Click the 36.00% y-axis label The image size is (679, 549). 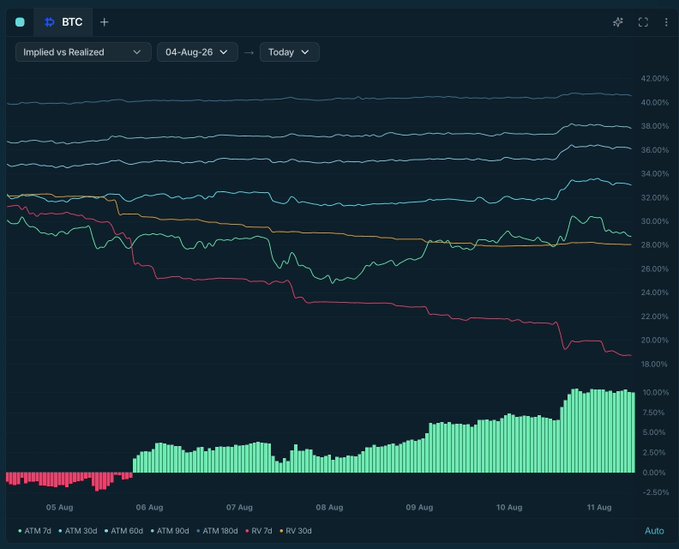tap(655, 150)
